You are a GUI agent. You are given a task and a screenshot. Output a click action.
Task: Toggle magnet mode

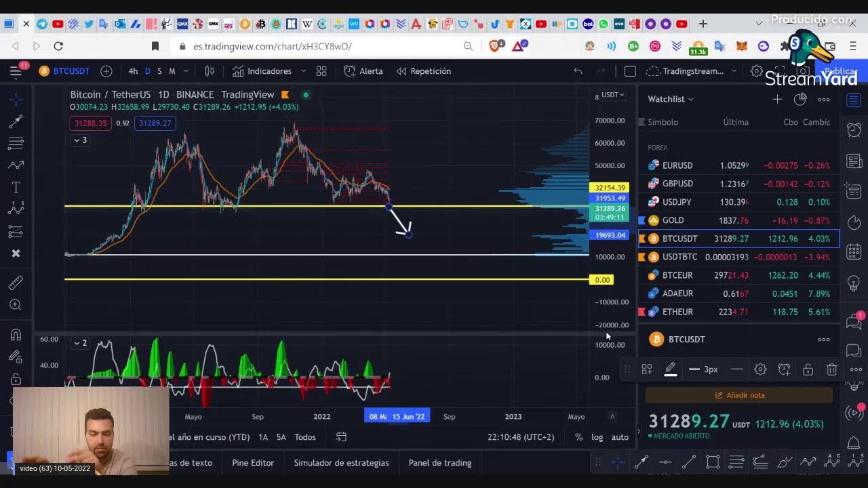tap(16, 334)
